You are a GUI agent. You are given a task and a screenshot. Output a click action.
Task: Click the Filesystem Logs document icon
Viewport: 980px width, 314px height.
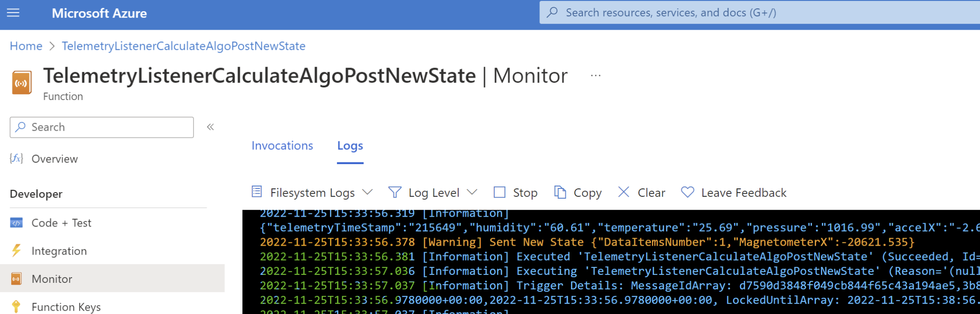(257, 192)
